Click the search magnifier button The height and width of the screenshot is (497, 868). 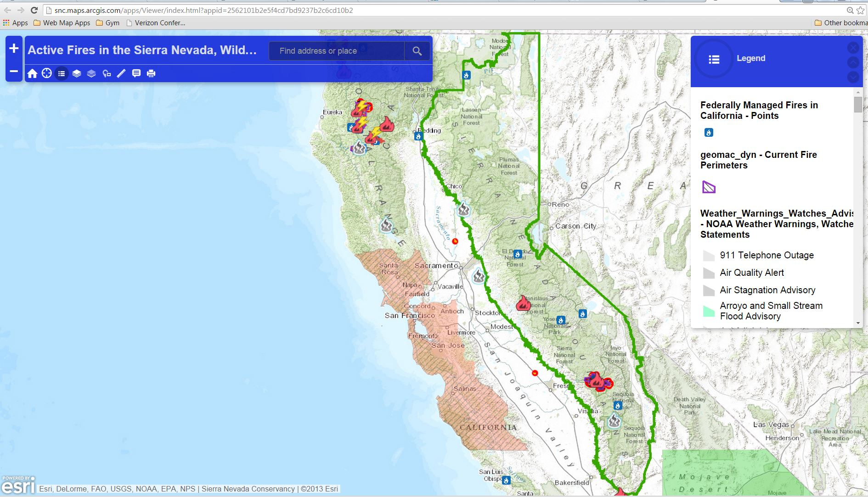coord(417,51)
